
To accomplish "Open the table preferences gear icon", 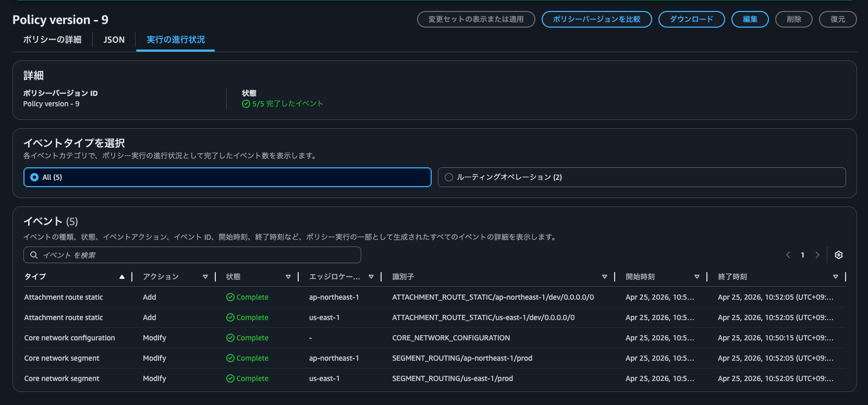I will click(838, 255).
